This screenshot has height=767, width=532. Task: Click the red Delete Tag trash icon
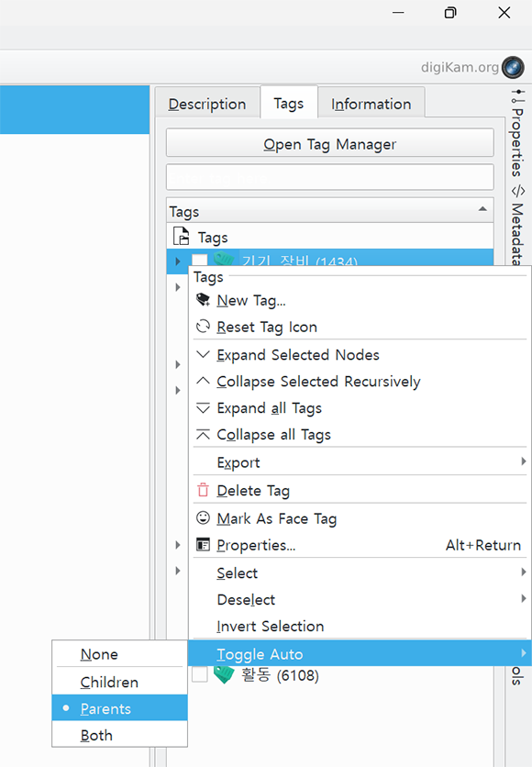click(x=203, y=490)
